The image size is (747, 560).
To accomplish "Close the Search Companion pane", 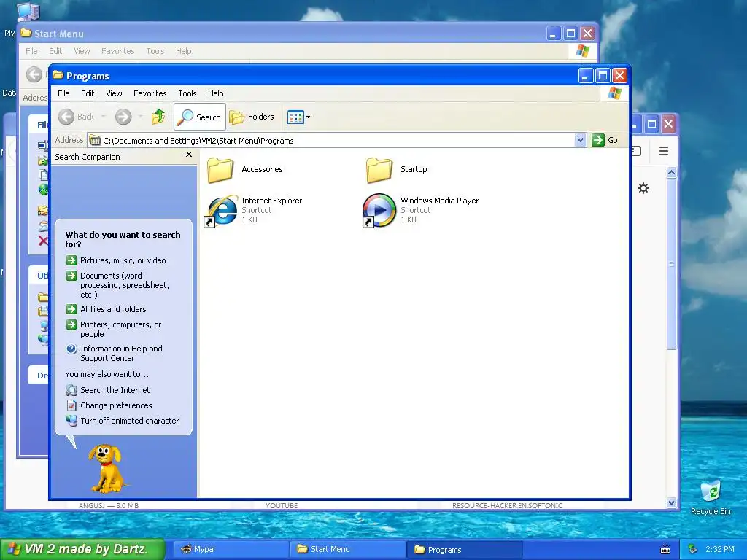I will coord(189,155).
